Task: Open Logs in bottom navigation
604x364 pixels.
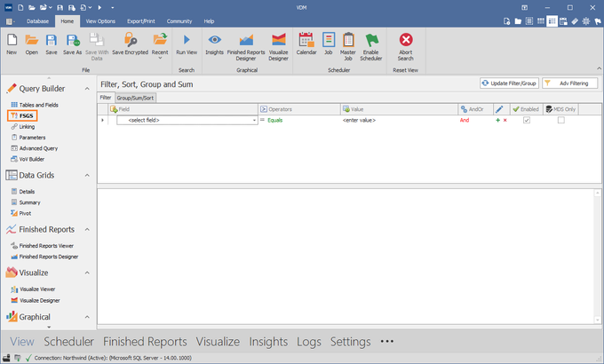Action: tap(308, 342)
